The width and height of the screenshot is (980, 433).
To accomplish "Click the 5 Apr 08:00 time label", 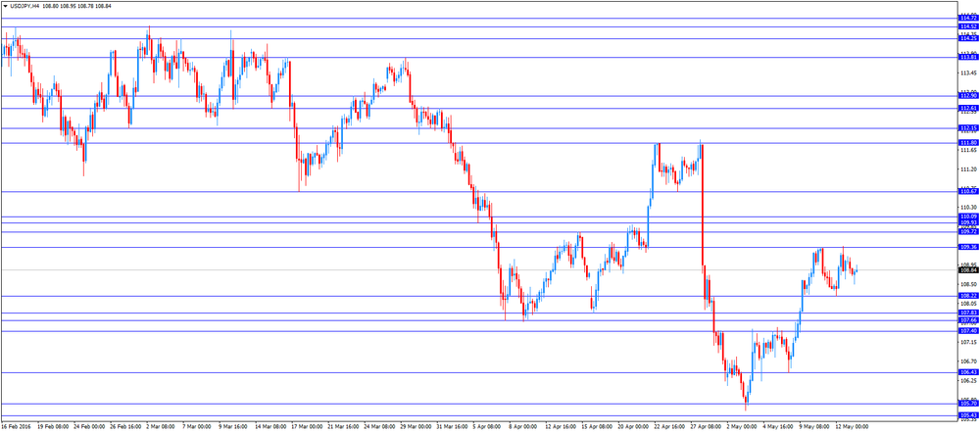I will [x=489, y=427].
